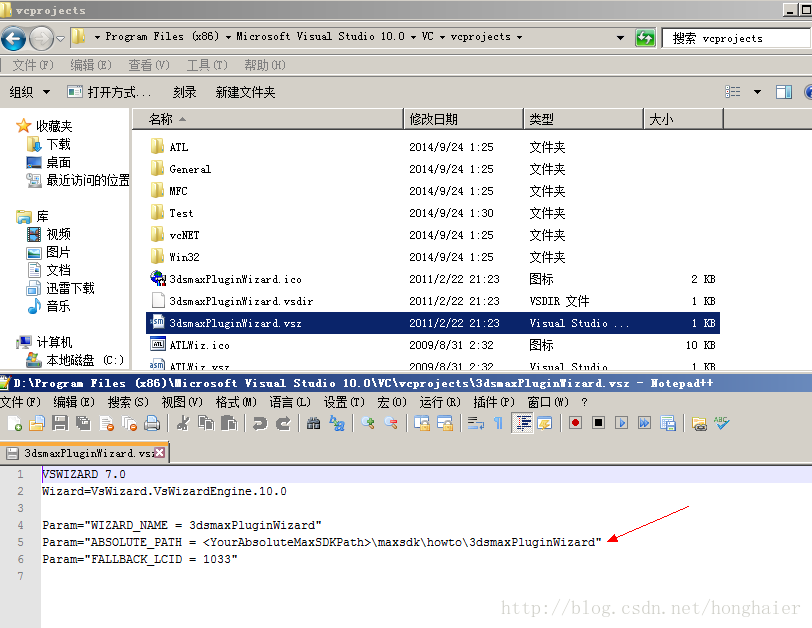Click in the 搜索 vcprojects search field
The width and height of the screenshot is (812, 628).
[735, 38]
